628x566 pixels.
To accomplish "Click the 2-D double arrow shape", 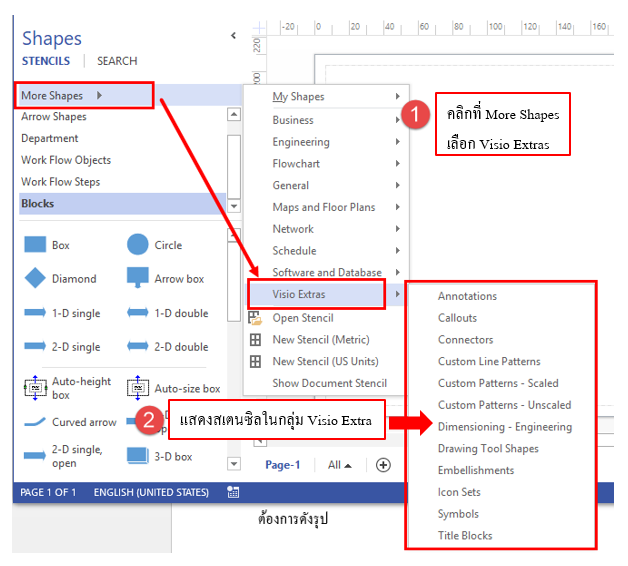I will [x=138, y=347].
